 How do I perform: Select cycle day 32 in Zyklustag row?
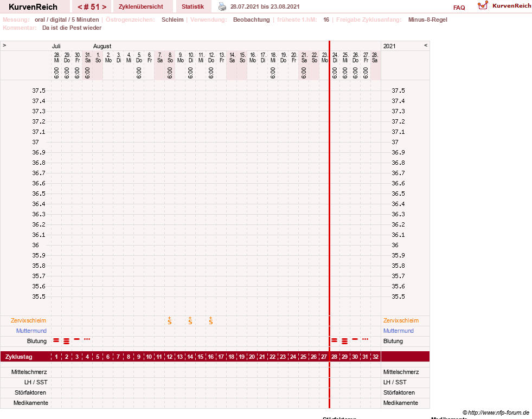click(375, 357)
